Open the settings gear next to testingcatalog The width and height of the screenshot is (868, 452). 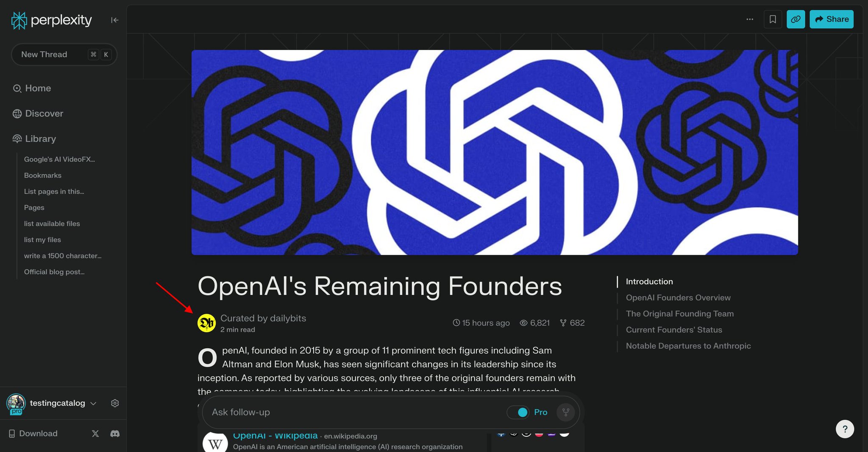115,403
